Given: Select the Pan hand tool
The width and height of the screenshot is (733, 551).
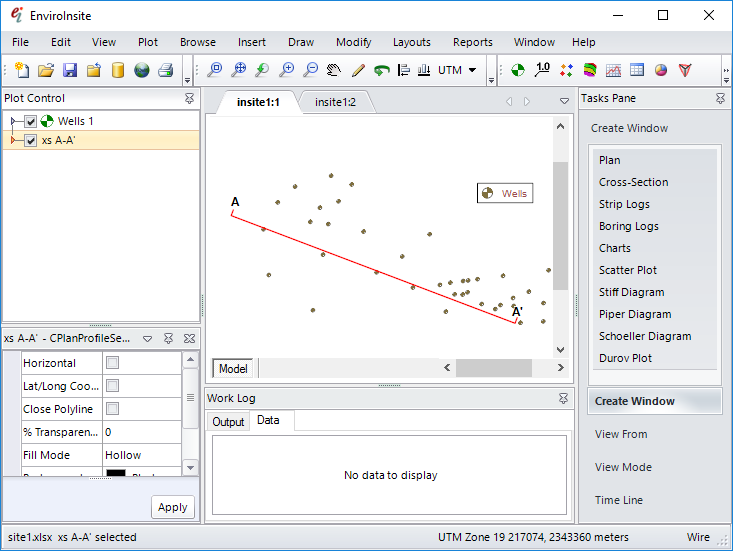Looking at the screenshot, I should click(334, 70).
